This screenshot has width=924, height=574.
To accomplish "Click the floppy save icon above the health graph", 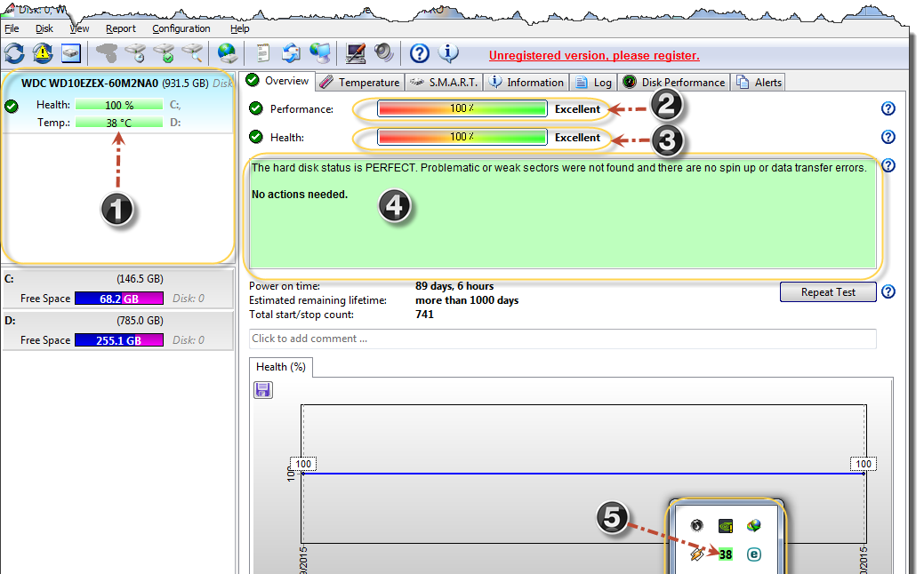I will click(x=263, y=390).
